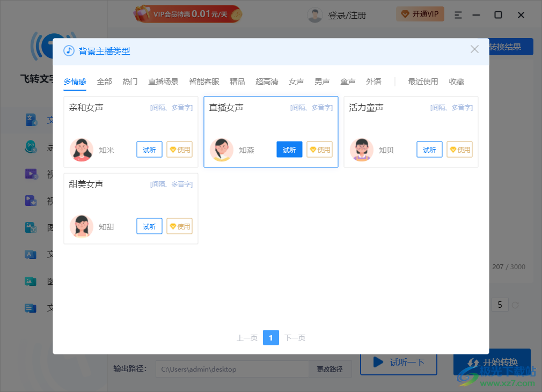
Task: Switch to 智能客服 tab
Action: [204, 82]
